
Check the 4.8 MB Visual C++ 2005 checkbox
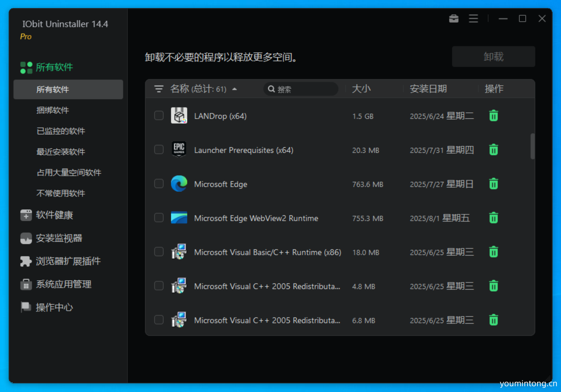(x=159, y=285)
